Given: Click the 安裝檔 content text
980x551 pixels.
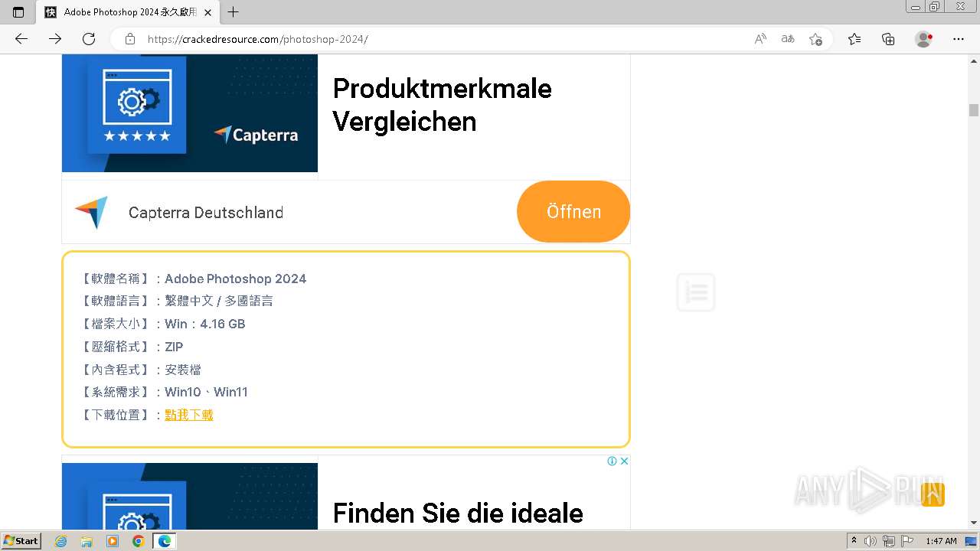Looking at the screenshot, I should pos(183,370).
